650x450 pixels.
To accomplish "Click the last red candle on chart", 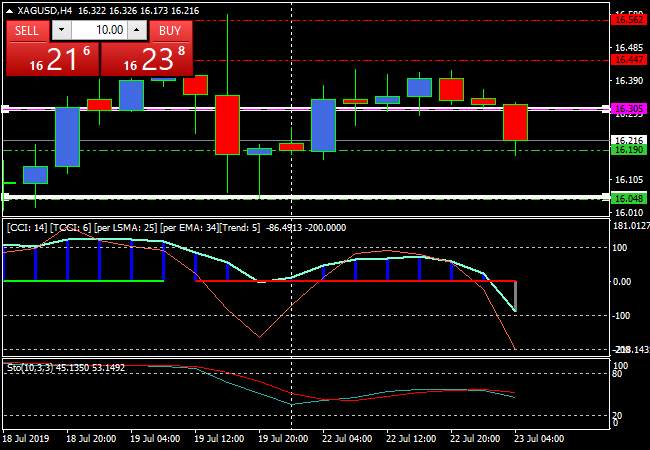I will [x=515, y=122].
